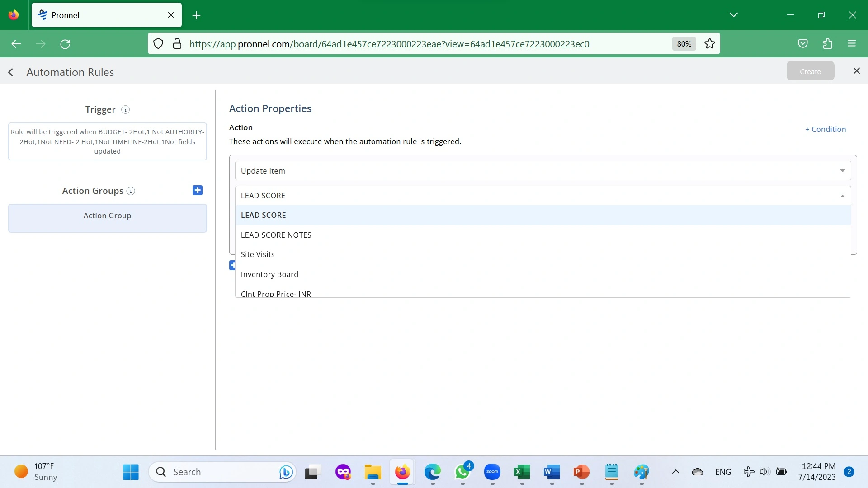Reload the current page

click(x=65, y=44)
